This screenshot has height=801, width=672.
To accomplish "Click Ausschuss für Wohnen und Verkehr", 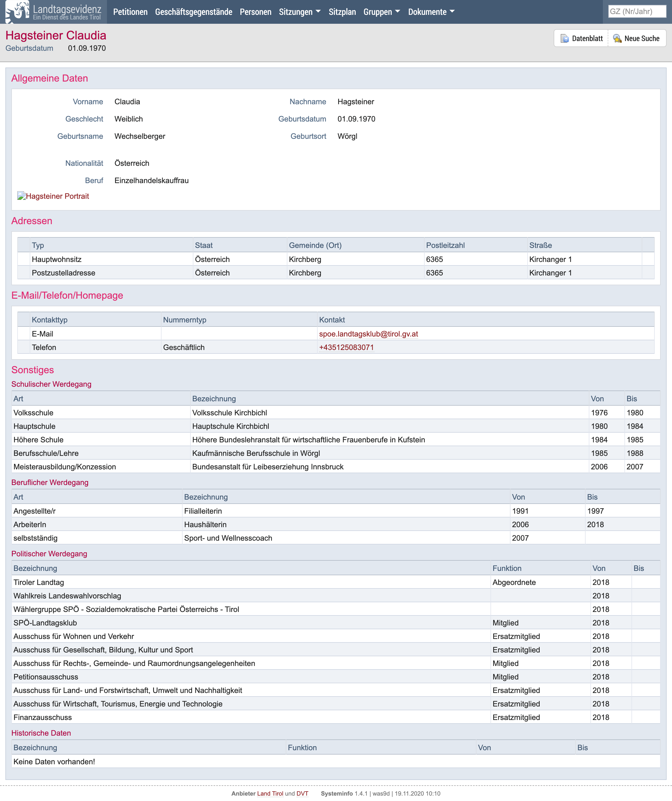I will click(x=74, y=636).
